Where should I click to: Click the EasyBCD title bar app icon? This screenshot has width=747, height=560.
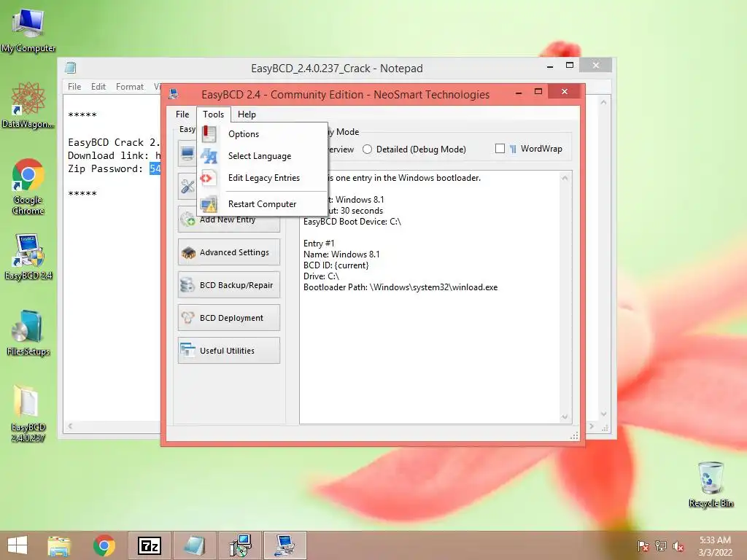tap(174, 94)
